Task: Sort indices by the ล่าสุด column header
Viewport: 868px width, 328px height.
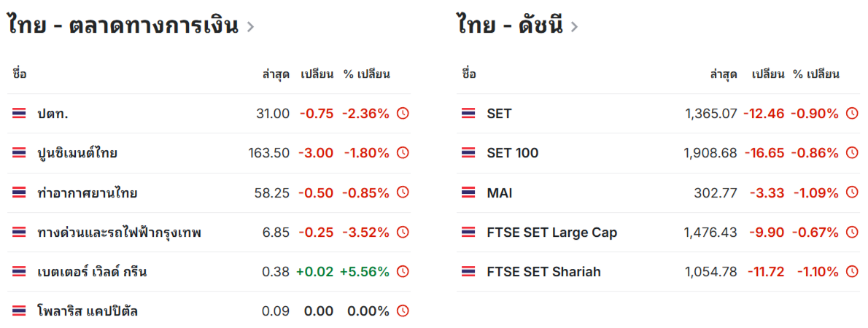Action: [724, 74]
